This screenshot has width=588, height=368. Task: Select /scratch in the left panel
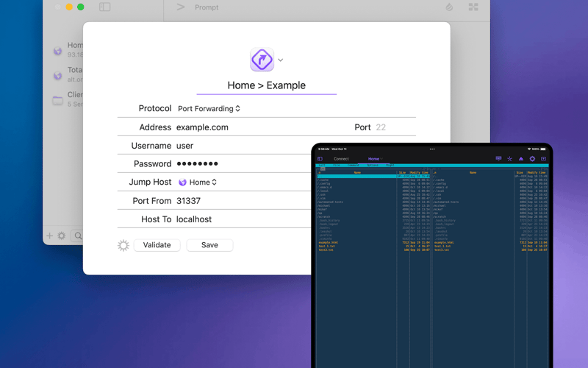click(323, 216)
